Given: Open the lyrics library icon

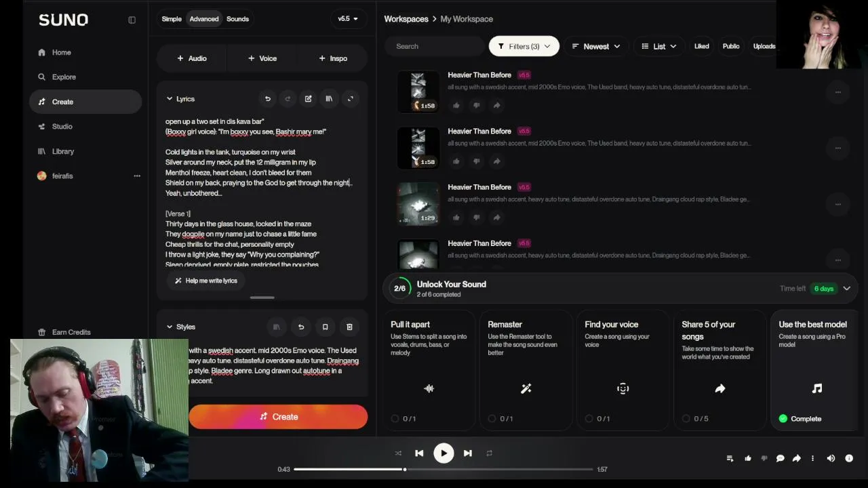Looking at the screenshot, I should point(329,99).
